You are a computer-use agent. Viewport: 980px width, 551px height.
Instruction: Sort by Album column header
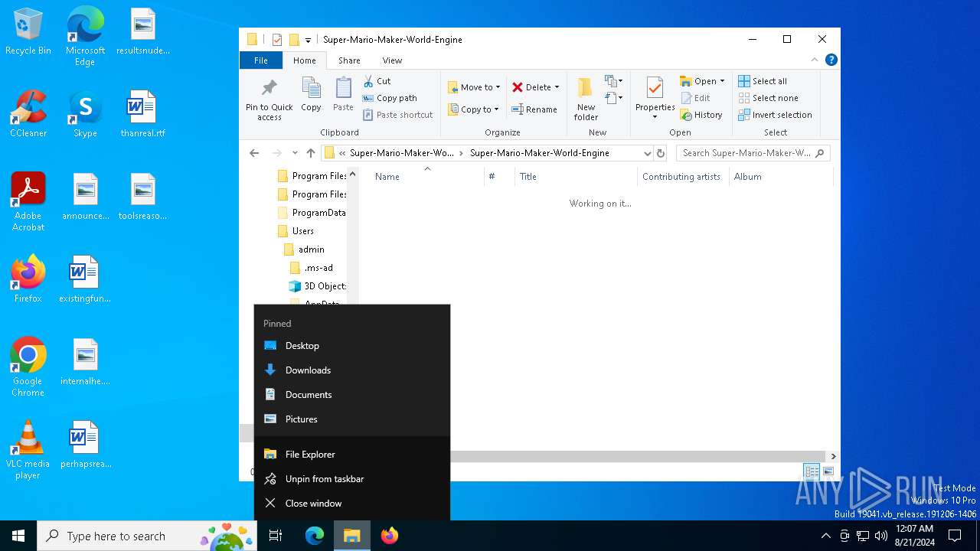[x=781, y=177]
